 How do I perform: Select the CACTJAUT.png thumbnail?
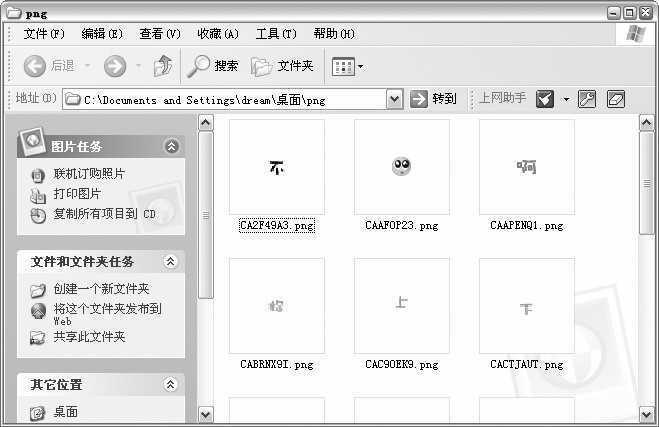click(x=526, y=306)
